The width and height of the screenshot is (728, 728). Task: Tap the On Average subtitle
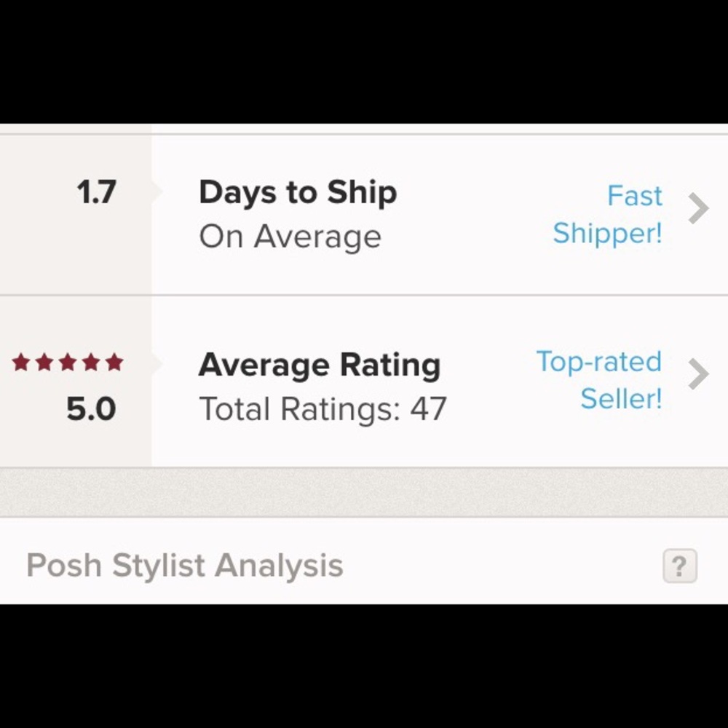coord(290,237)
